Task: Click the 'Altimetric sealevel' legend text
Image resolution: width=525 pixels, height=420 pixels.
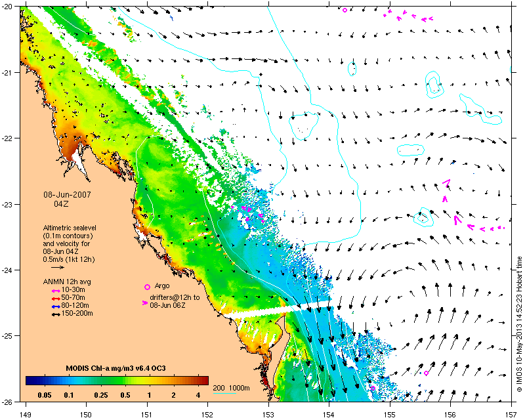Action: point(70,228)
